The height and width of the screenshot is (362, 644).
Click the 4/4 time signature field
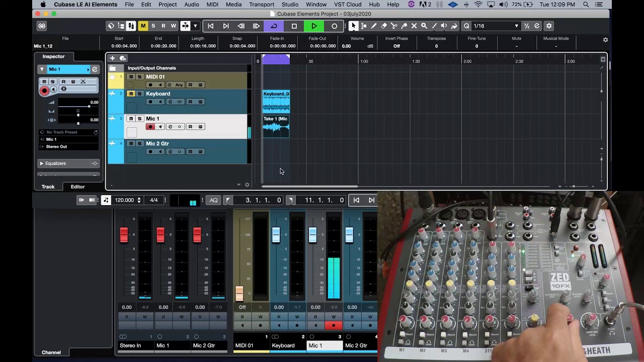154,200
